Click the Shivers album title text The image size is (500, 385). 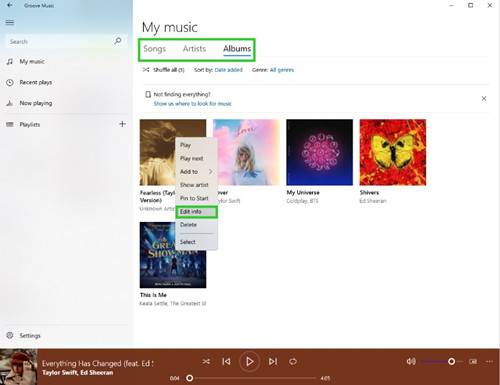369,193
